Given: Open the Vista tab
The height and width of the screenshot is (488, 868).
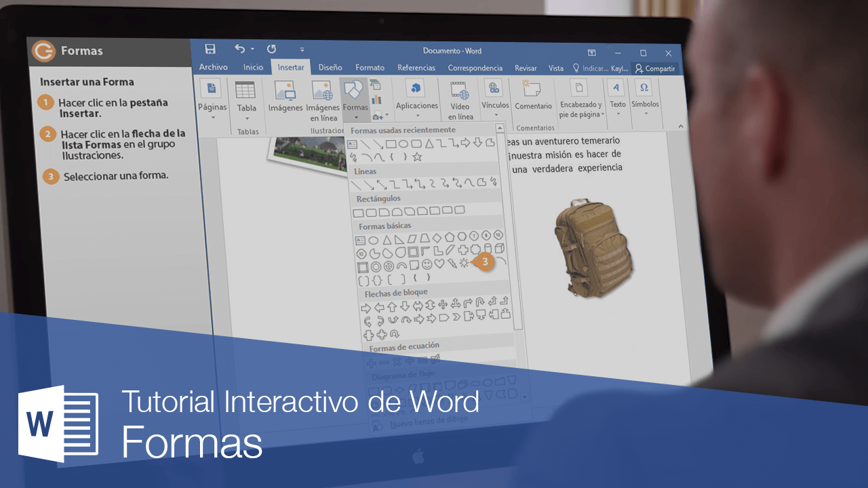Looking at the screenshot, I should (x=556, y=68).
